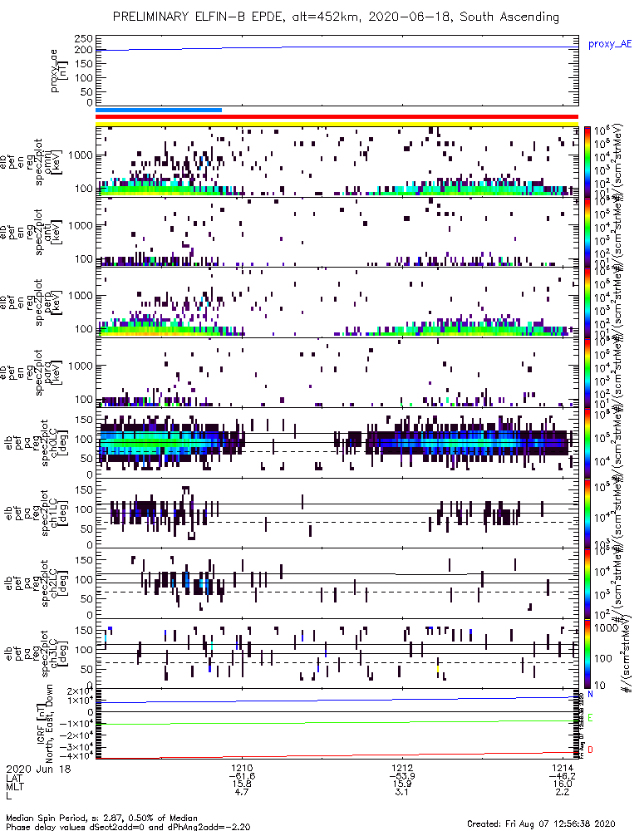
Task: Click the '1000' color bar label of ch3LC
Action: coord(607,627)
